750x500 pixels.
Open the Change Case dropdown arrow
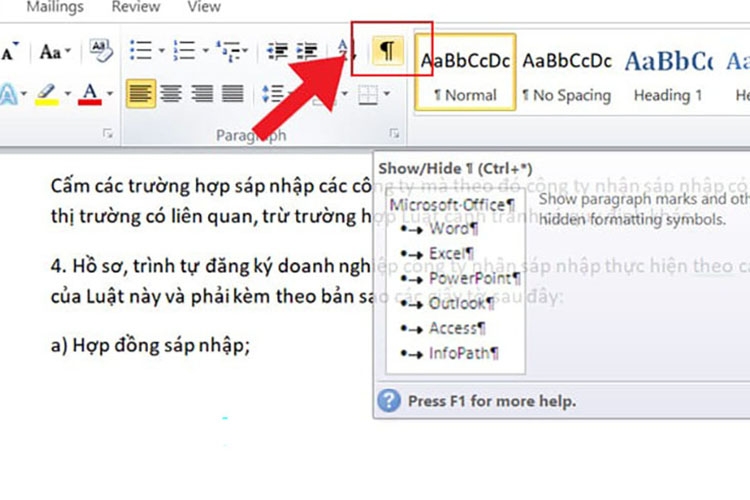click(x=68, y=50)
